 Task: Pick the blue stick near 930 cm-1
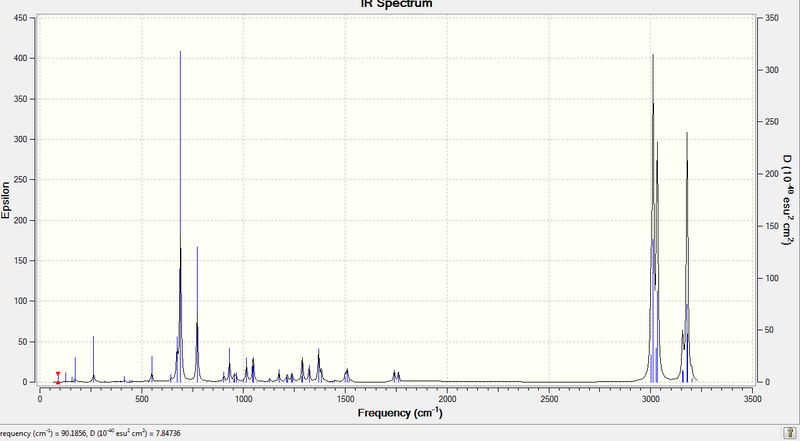230,365
